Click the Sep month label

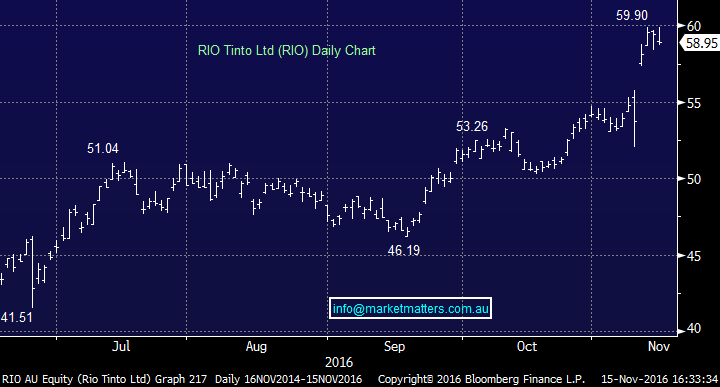(394, 346)
